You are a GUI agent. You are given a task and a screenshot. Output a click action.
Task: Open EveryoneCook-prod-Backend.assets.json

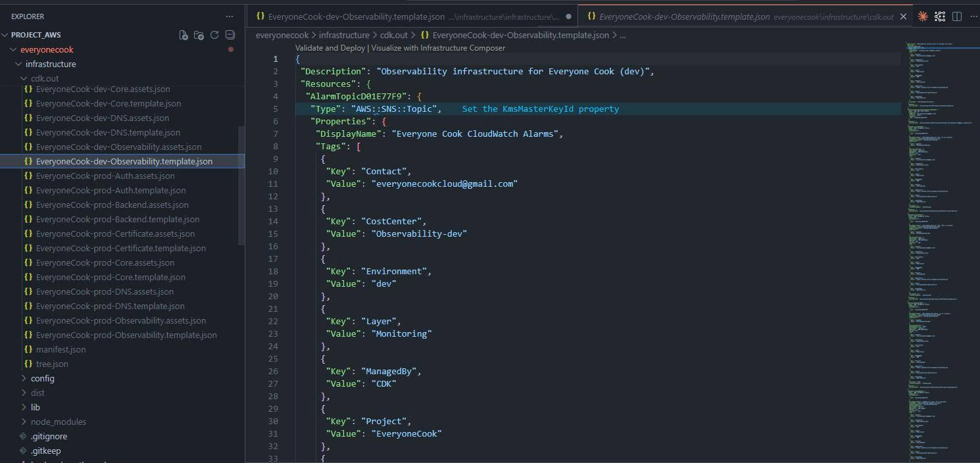[112, 205]
